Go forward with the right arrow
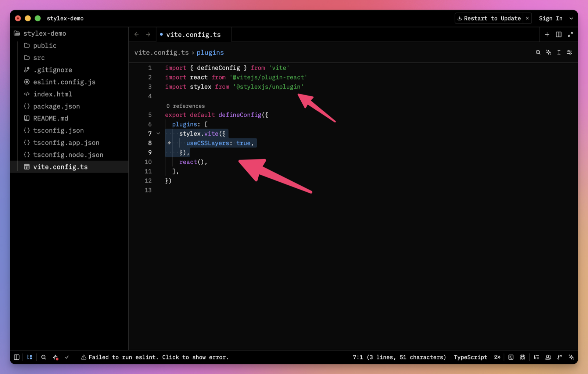 (x=148, y=34)
